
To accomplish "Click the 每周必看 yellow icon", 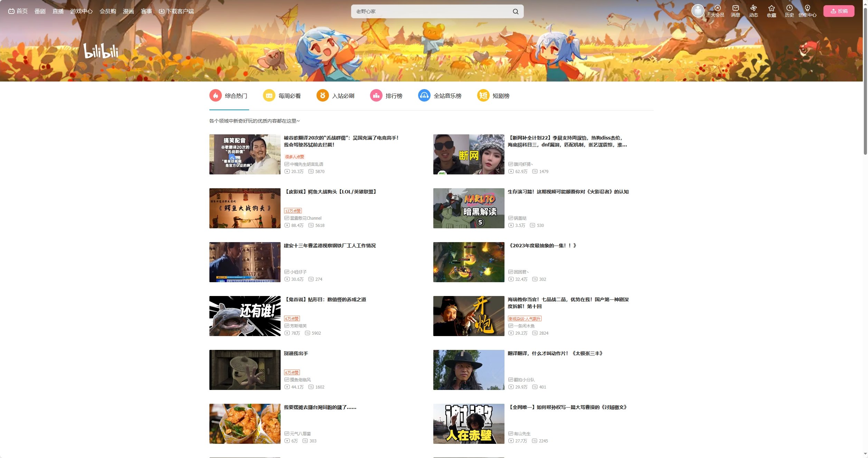I will pyautogui.click(x=269, y=96).
